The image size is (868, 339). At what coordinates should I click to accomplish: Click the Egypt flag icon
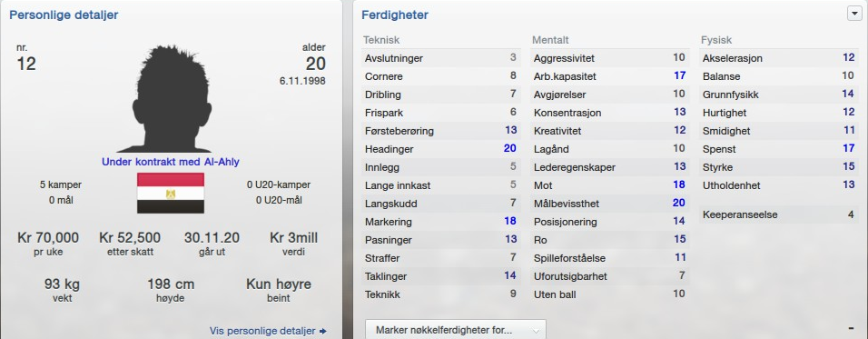pos(171,193)
